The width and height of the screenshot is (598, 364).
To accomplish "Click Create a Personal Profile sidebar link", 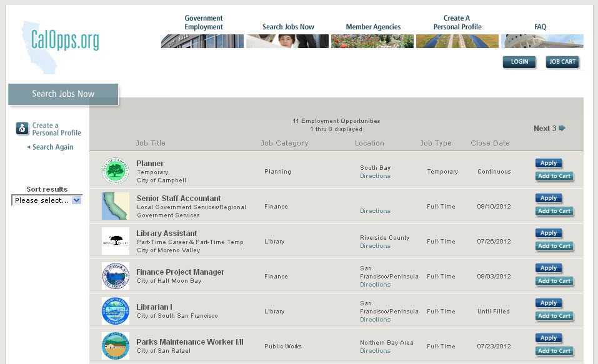I will 56,129.
